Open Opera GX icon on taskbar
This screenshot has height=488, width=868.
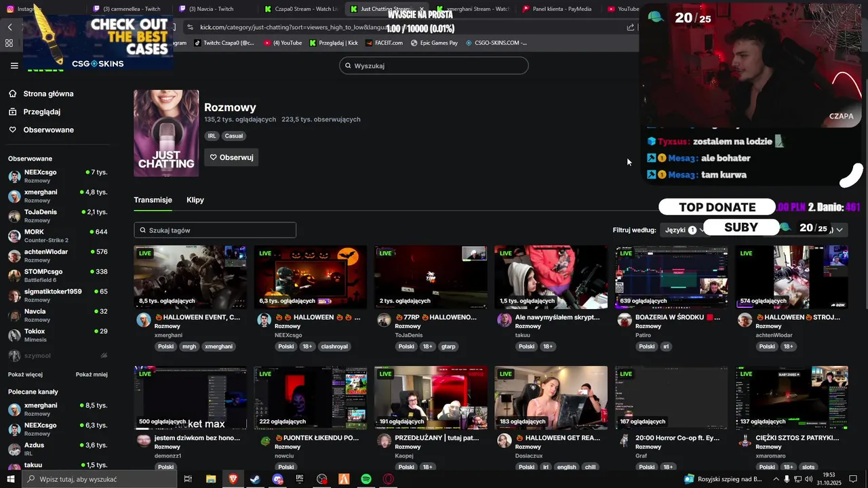tap(389, 479)
